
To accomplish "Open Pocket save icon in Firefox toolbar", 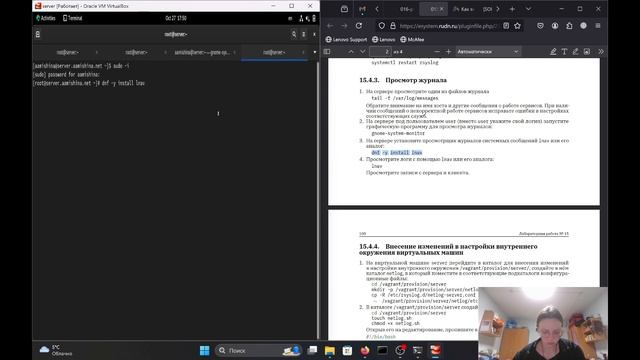I will (x=540, y=26).
